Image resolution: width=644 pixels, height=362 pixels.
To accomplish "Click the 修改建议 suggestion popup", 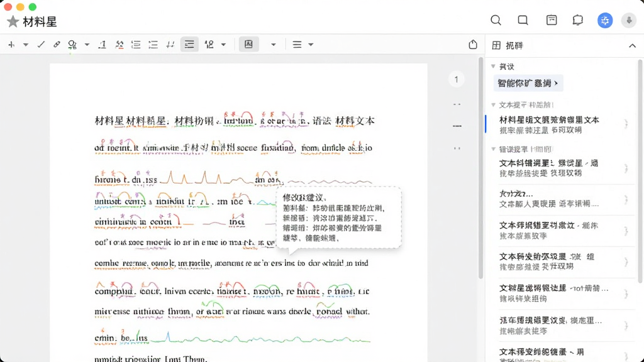I will (x=339, y=218).
